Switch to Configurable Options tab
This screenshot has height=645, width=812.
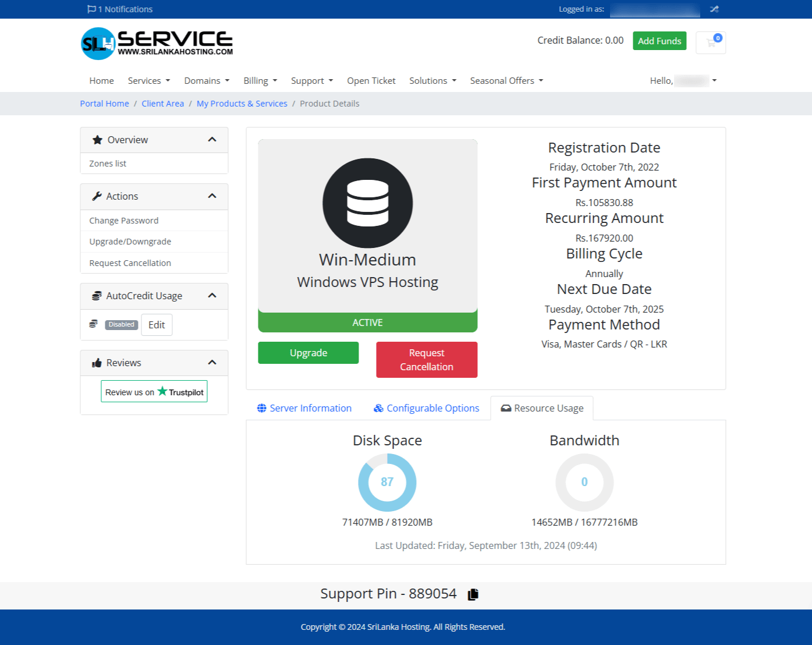427,408
